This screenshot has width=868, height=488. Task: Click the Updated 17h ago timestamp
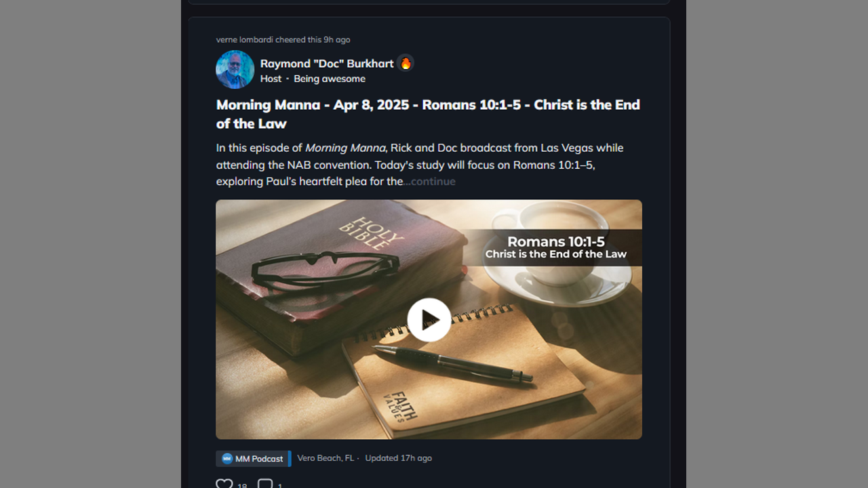[398, 458]
